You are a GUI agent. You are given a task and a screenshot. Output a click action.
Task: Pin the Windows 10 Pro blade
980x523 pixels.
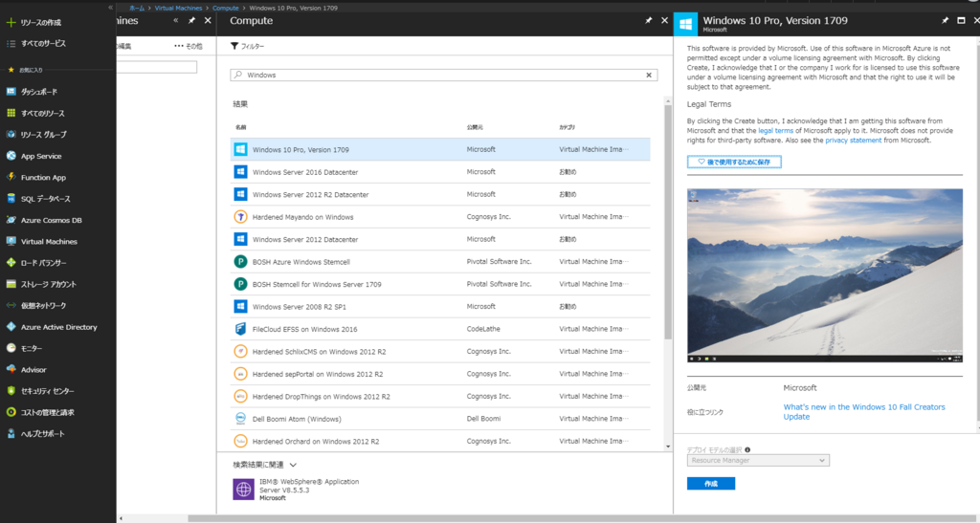[x=945, y=21]
